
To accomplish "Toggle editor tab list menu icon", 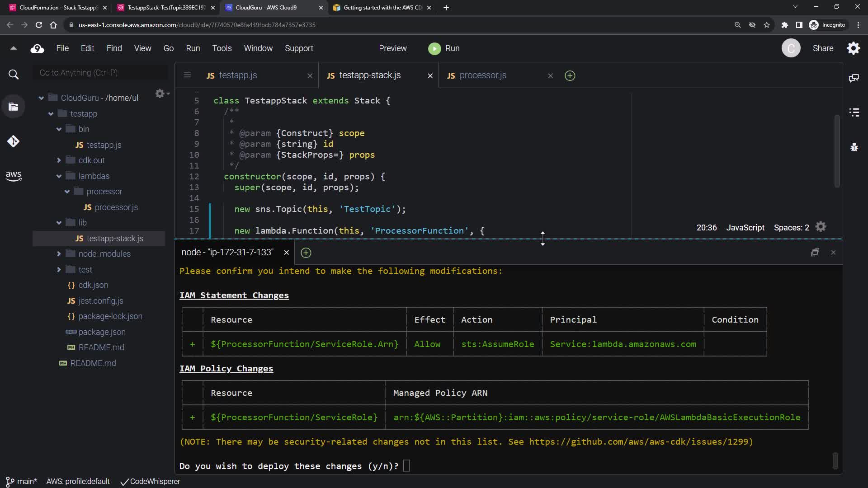I will [187, 75].
